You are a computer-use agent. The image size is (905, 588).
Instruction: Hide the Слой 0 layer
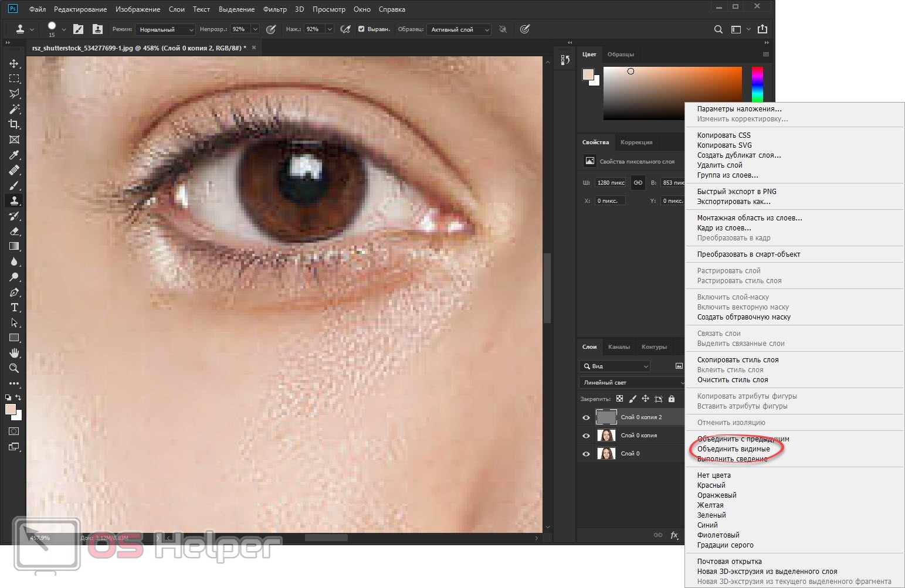(x=586, y=454)
